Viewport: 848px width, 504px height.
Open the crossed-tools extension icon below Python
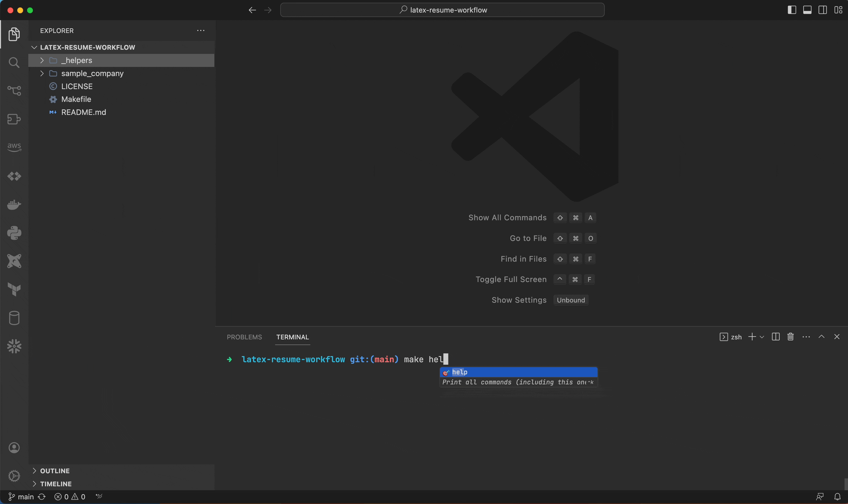(x=14, y=261)
